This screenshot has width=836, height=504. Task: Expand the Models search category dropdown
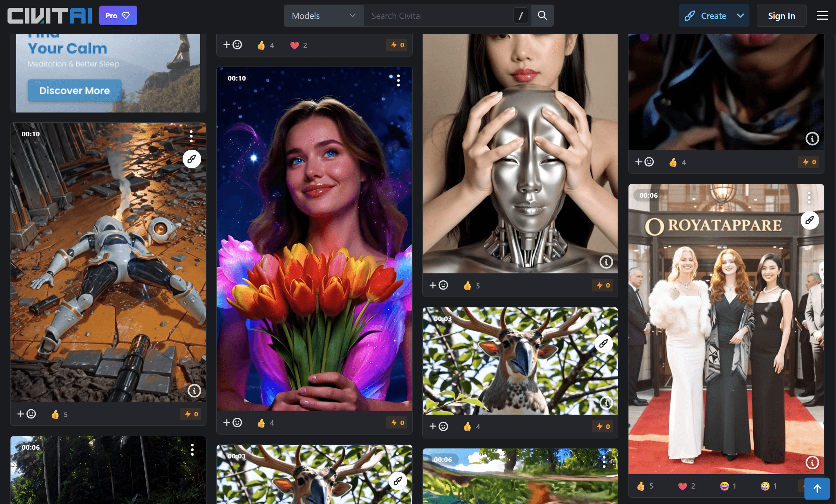pyautogui.click(x=323, y=16)
